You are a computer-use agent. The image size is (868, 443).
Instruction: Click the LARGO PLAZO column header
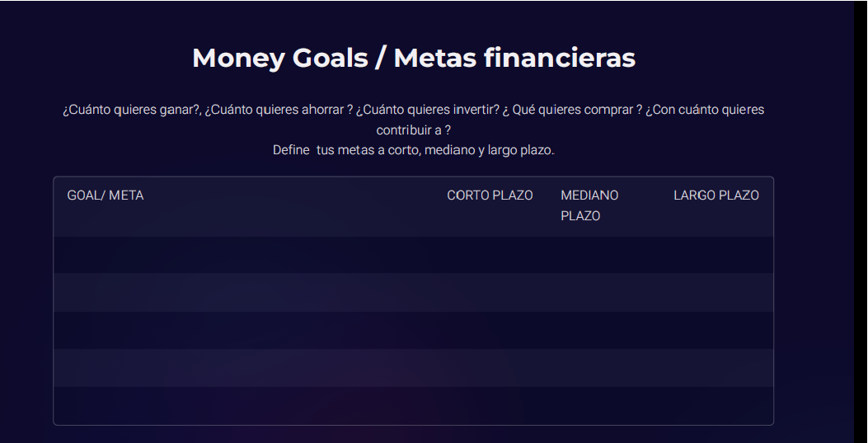pyautogui.click(x=716, y=196)
